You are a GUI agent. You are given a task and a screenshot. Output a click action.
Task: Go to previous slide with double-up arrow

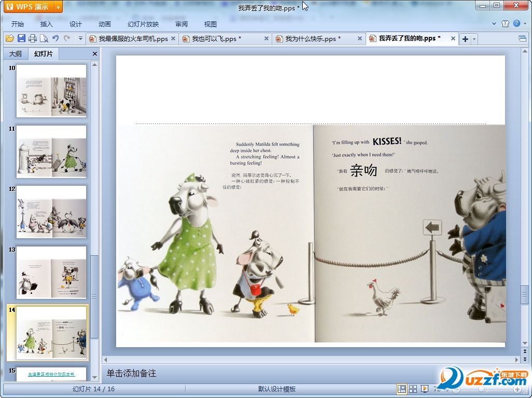[525, 351]
